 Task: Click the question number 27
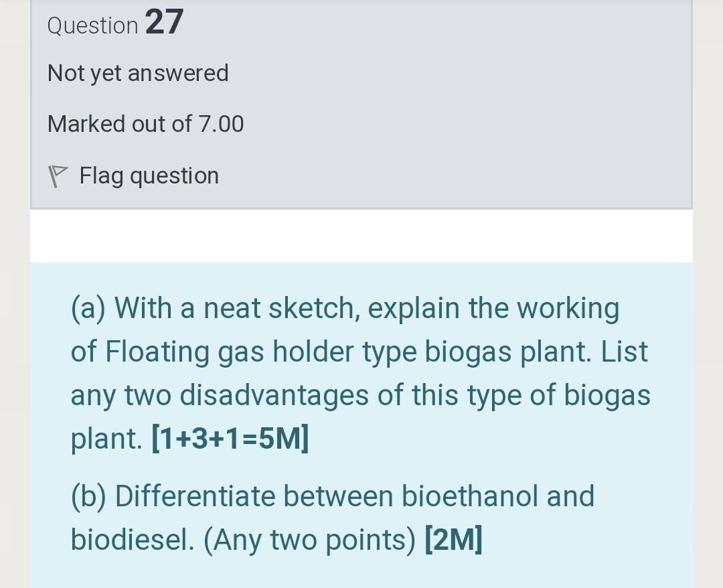point(164,22)
